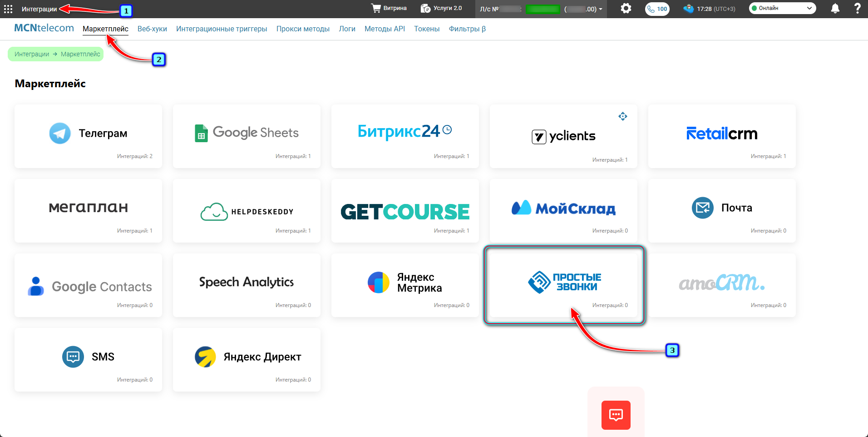Open the Яндекс Метрика integration card
868x437 pixels.
(x=405, y=285)
